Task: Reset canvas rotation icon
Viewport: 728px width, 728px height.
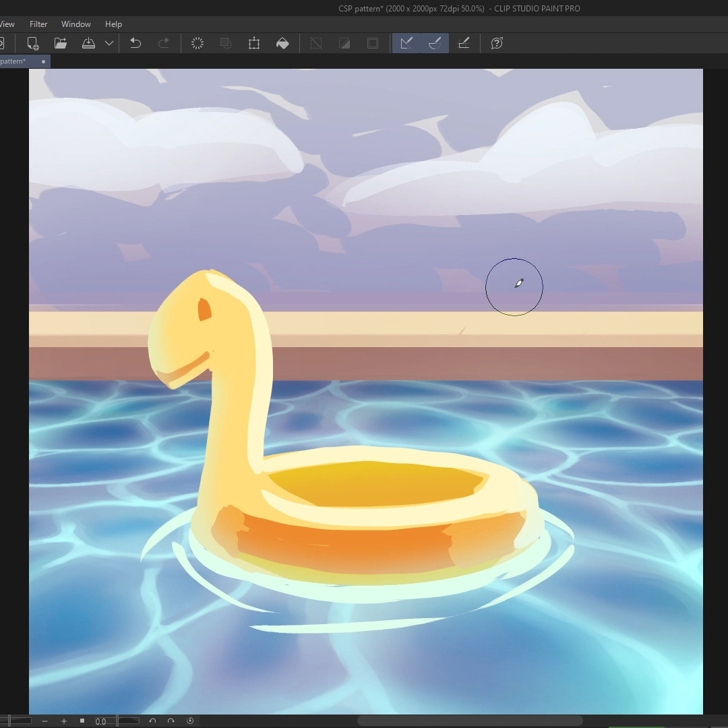Action: click(190, 721)
